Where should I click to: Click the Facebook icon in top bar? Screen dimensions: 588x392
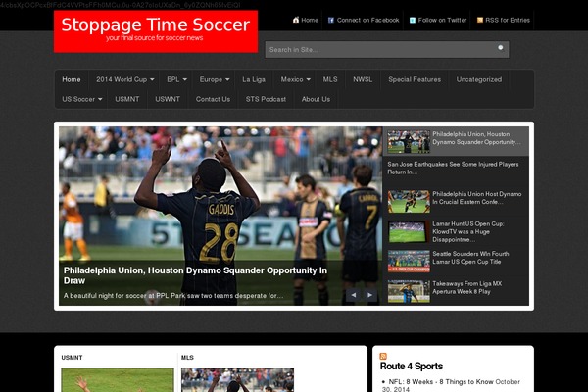[x=331, y=20]
